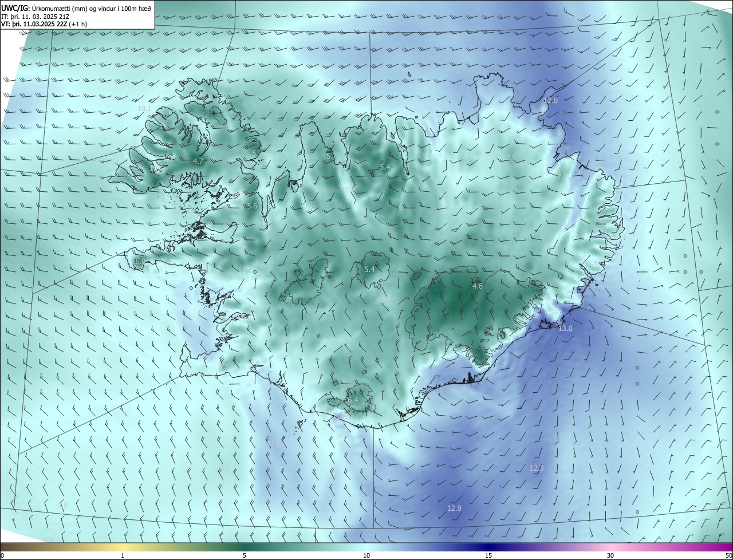The height and width of the screenshot is (560, 733).
Task: Click the 7.5 value label on the map
Action: coord(511,158)
